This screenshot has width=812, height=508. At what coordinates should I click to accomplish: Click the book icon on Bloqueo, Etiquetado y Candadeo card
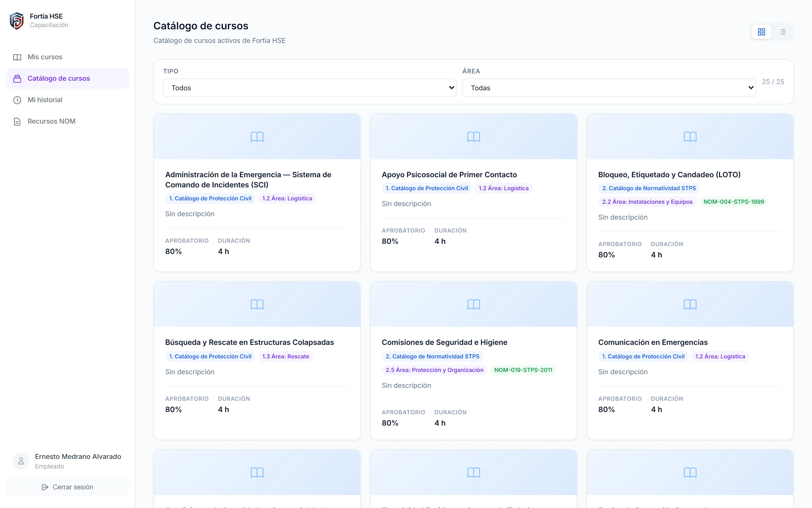(690, 137)
